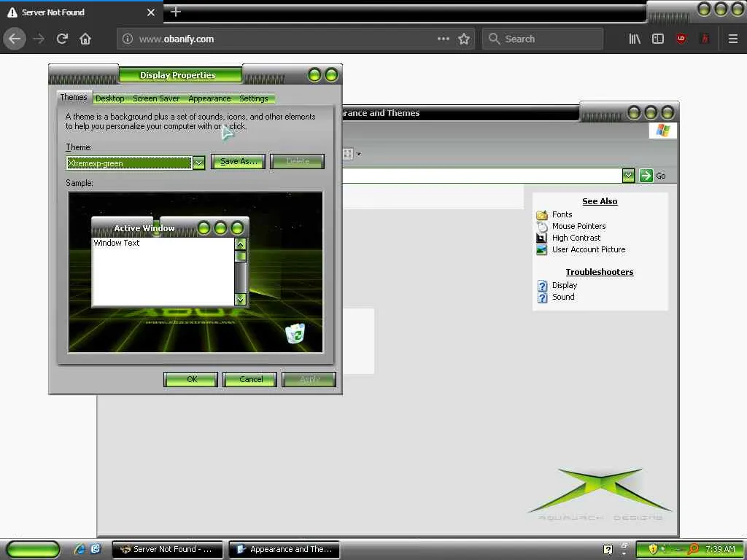Open Firefox home page icon
The width and height of the screenshot is (747, 560).
[85, 39]
